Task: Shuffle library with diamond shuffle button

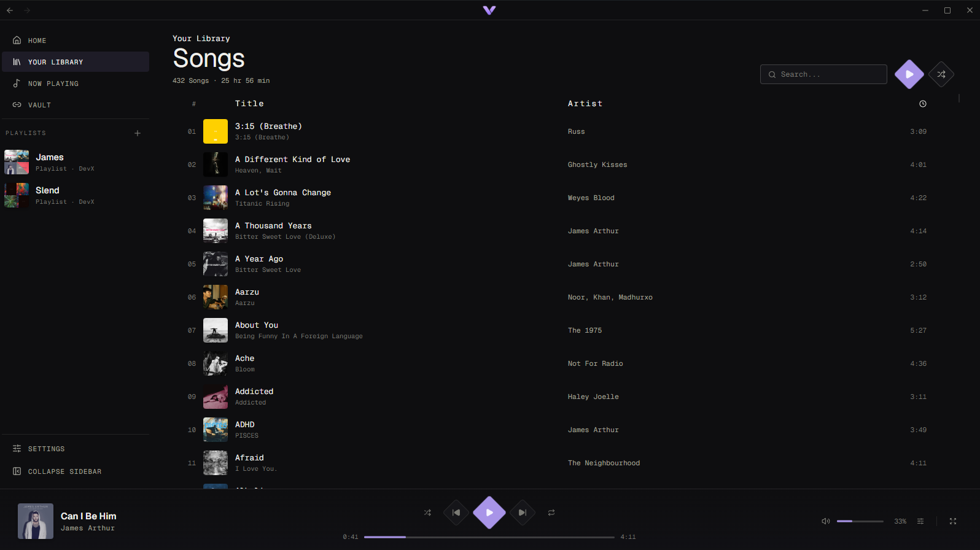Action: point(941,74)
